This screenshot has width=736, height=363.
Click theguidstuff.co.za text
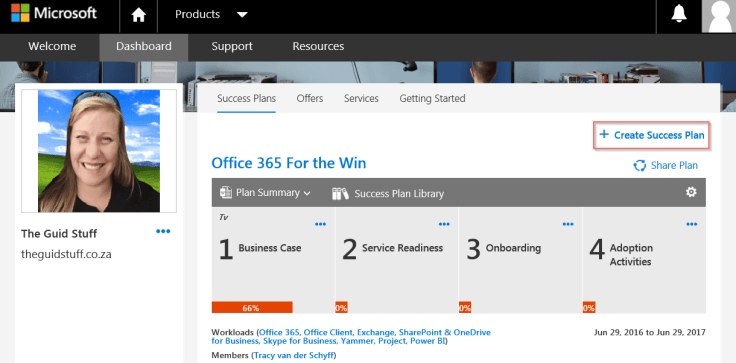[x=66, y=255]
